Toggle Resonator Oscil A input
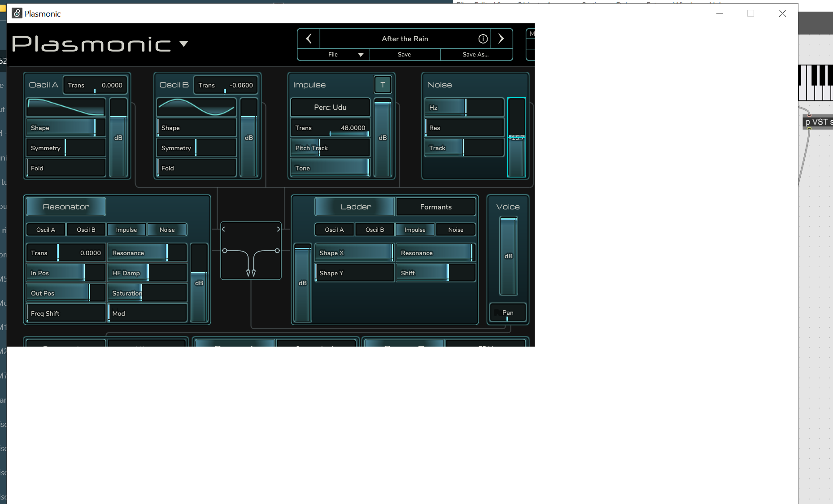The height and width of the screenshot is (504, 833). pyautogui.click(x=46, y=230)
